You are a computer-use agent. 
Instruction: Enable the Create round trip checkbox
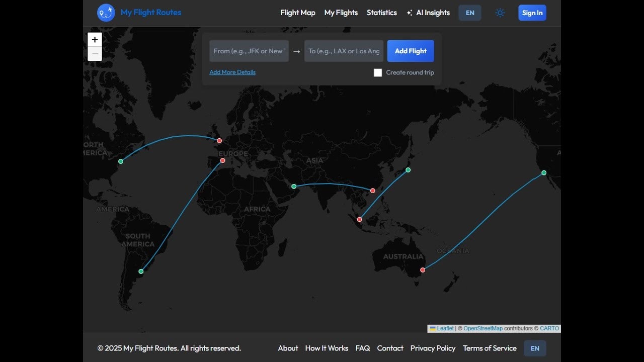(378, 72)
